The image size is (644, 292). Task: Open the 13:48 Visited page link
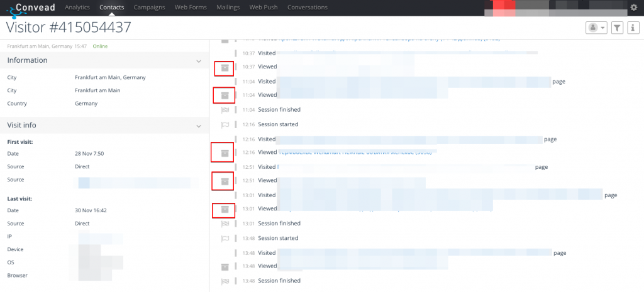[415, 252]
